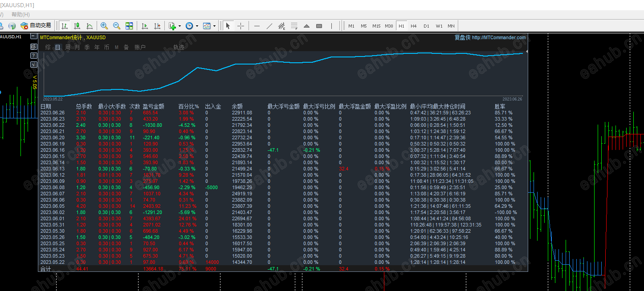Insert the triangle shape tool
The image size is (644, 291).
click(306, 26)
